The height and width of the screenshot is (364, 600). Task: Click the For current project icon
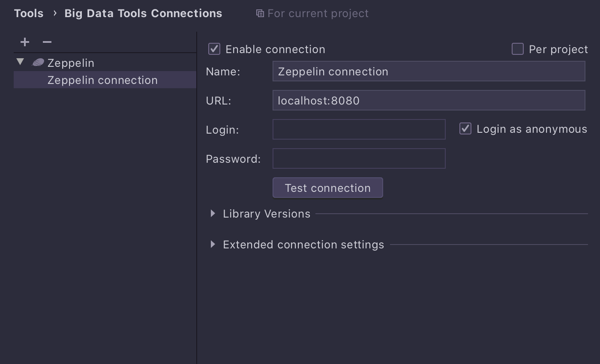[x=260, y=14]
